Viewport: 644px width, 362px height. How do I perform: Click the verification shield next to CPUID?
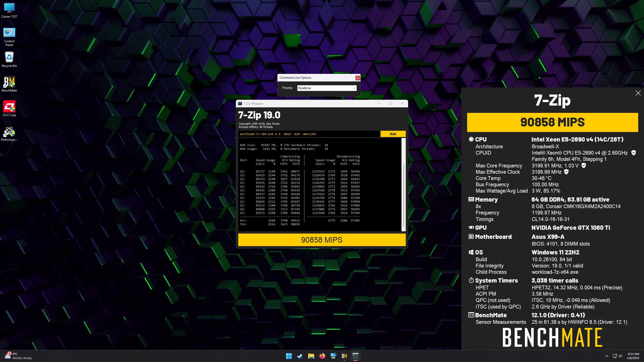pyautogui.click(x=634, y=153)
